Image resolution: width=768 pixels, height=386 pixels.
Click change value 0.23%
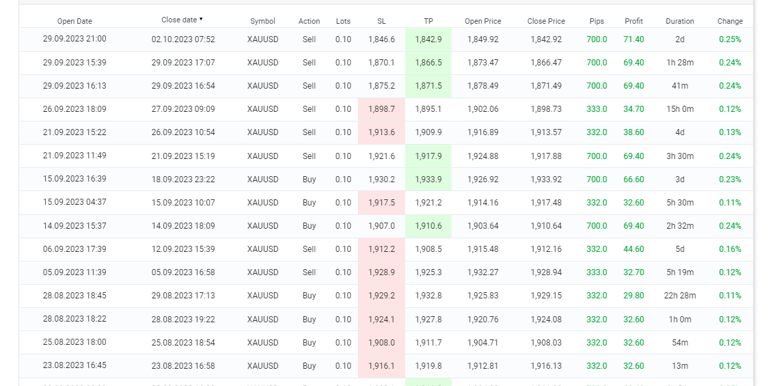(730, 179)
